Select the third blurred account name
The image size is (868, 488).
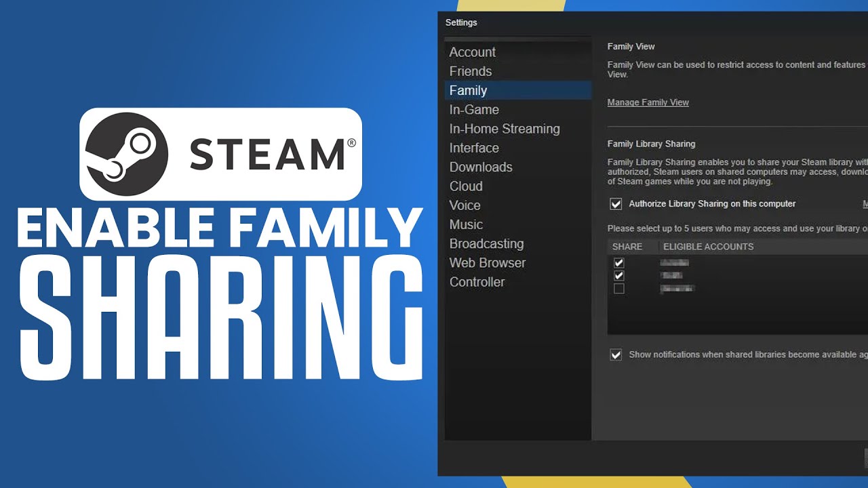677,289
